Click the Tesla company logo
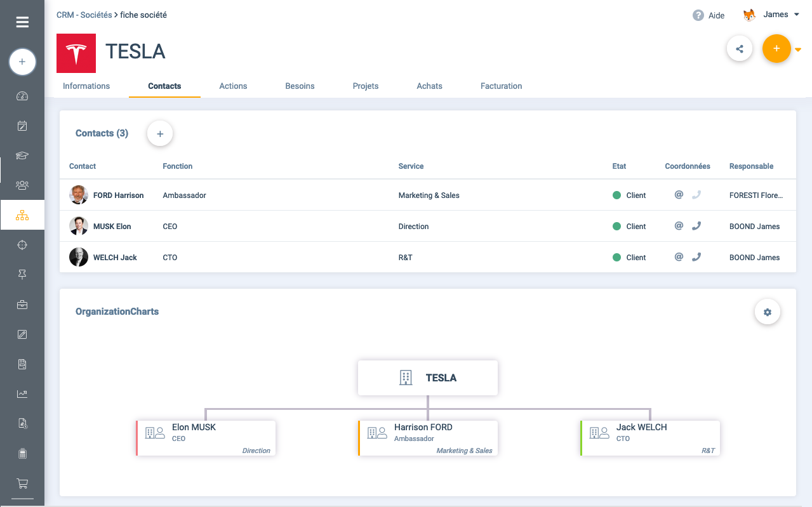 [76, 53]
